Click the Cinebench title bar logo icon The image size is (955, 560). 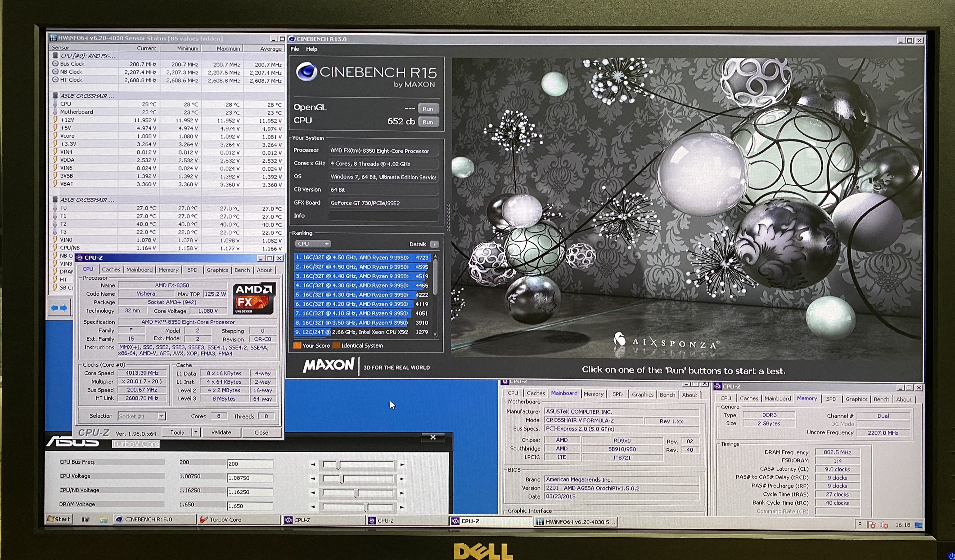coord(292,39)
